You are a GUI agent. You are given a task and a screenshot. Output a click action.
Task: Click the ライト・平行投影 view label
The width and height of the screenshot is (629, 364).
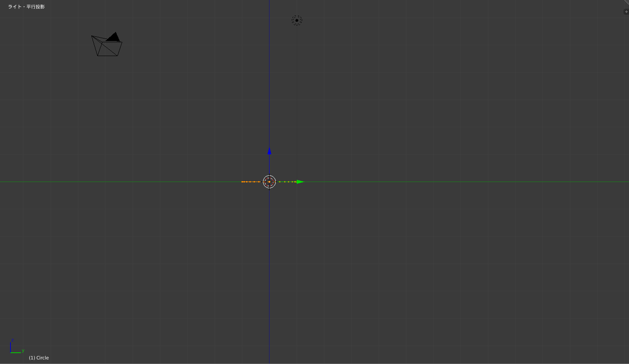coord(26,7)
